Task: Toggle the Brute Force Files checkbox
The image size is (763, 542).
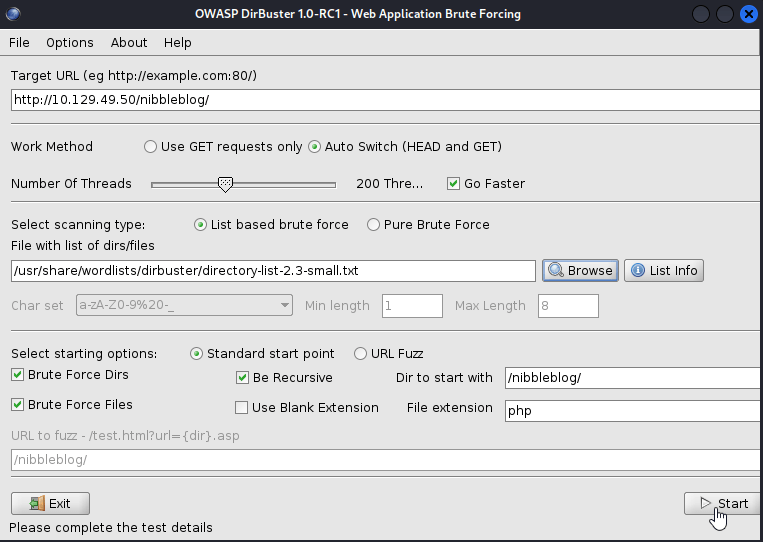Action: (18, 405)
